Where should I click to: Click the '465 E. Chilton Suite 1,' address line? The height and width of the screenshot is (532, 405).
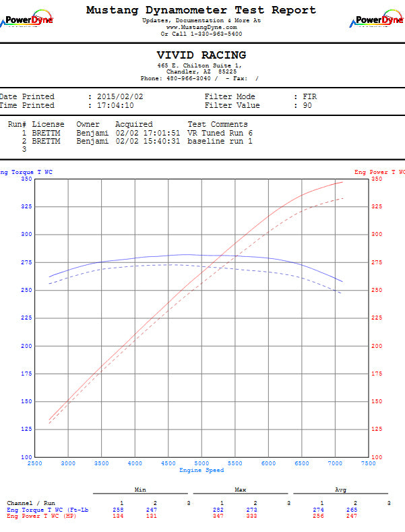click(x=199, y=65)
